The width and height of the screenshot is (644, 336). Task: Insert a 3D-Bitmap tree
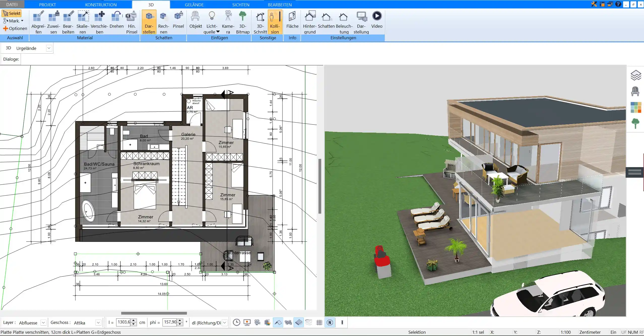coord(243,22)
